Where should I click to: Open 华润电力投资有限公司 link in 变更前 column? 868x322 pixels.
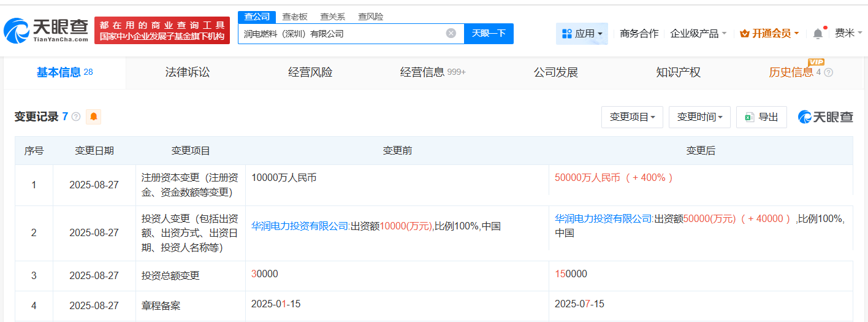pyautogui.click(x=300, y=226)
